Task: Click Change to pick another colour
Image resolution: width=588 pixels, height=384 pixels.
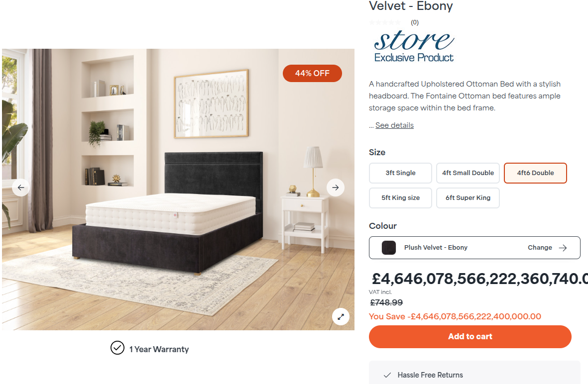Action: pyautogui.click(x=540, y=248)
